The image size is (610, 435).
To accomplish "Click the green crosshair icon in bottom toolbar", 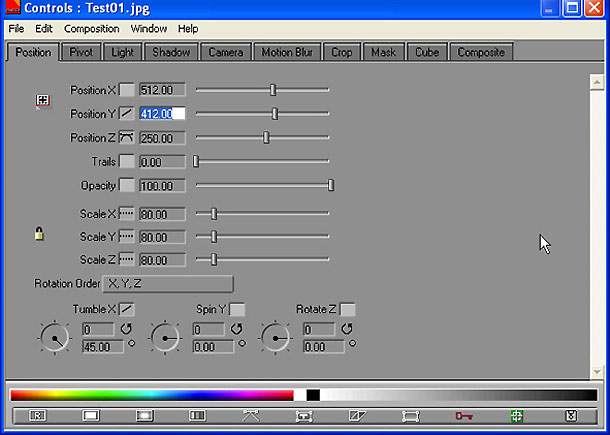I will [517, 415].
